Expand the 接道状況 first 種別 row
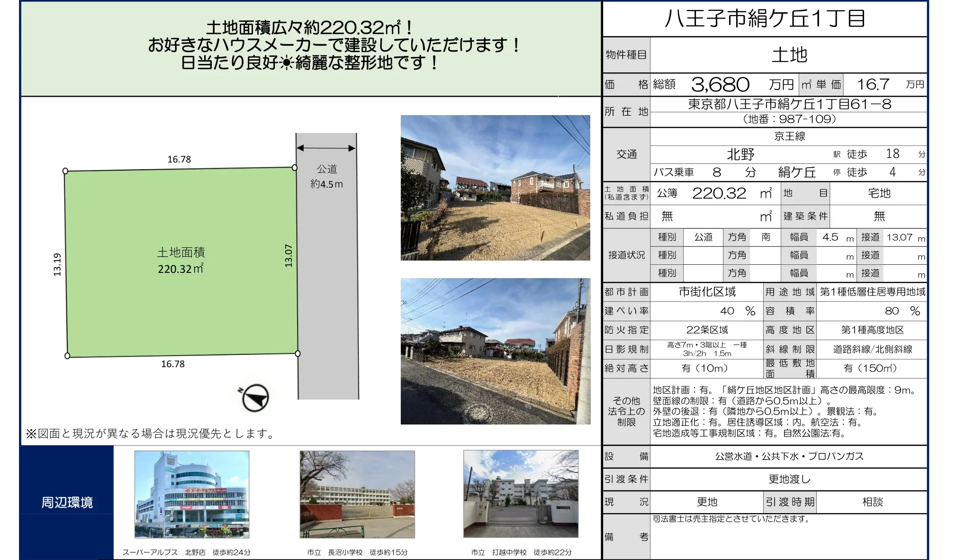Screen dimensions: 974x560 [667, 237]
